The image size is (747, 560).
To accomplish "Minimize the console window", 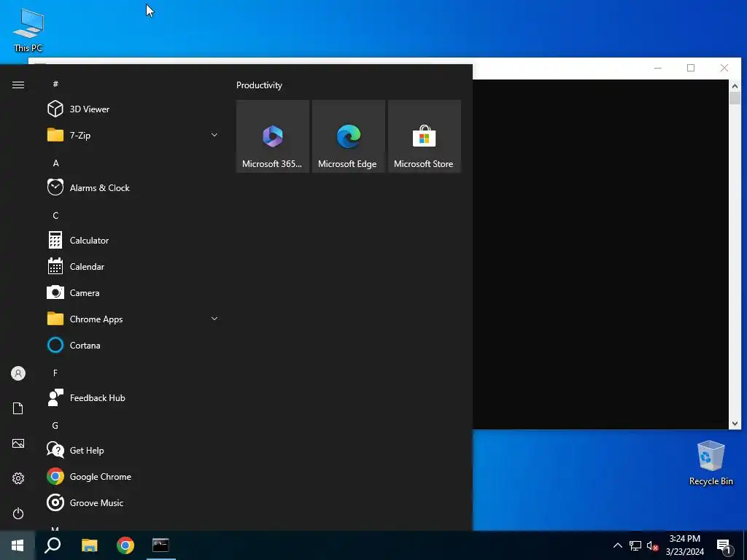I will click(x=658, y=68).
